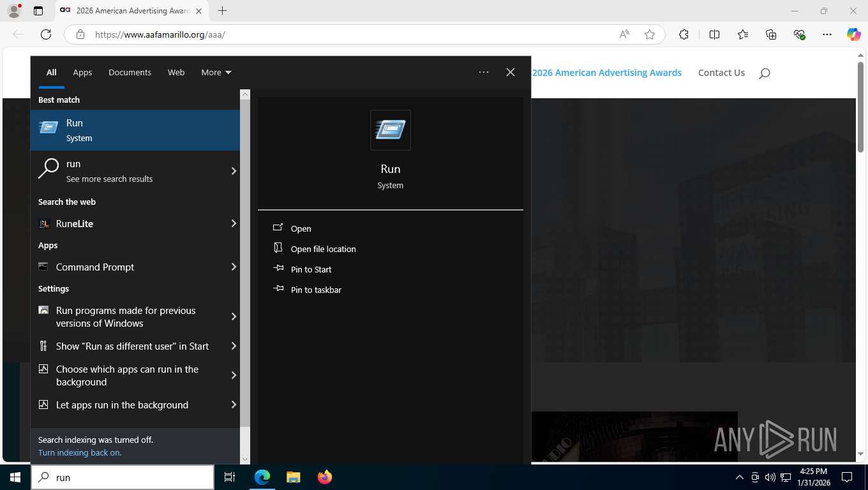Click Pin to taskbar action
868x490 pixels.
click(316, 290)
